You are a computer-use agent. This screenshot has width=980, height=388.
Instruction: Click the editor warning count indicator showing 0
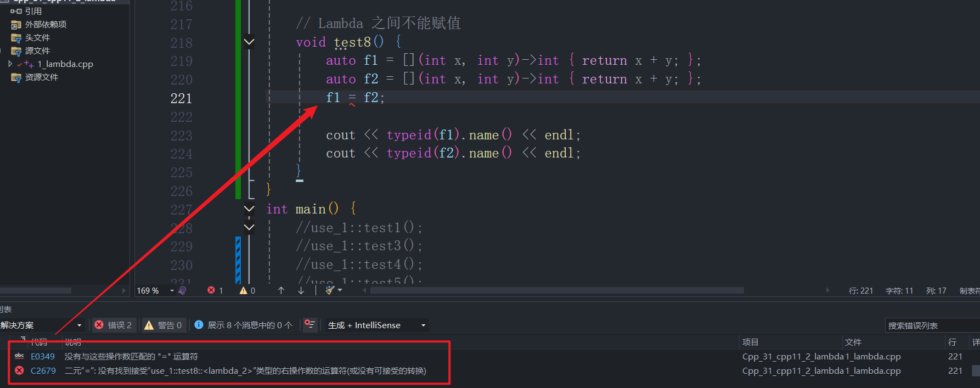click(x=247, y=290)
